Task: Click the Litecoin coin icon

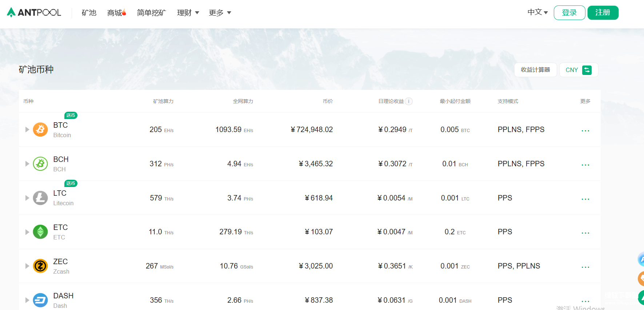Action: [x=40, y=198]
